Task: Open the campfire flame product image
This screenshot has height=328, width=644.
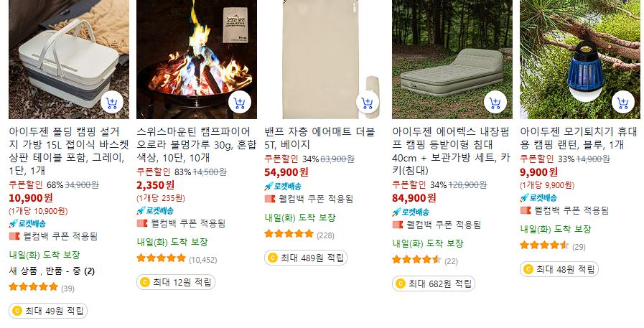Action: (x=196, y=60)
